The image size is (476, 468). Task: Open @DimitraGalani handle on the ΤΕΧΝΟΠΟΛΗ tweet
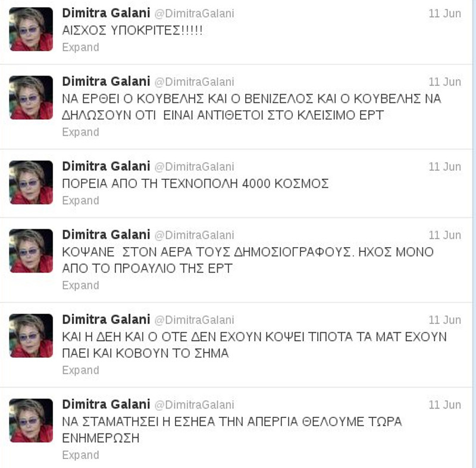(195, 167)
